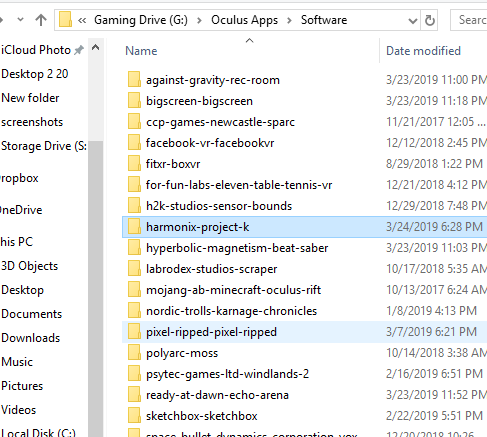This screenshot has height=437, width=487.
Task: Select the fitxr-boxvr folder icon
Action: click(x=134, y=164)
